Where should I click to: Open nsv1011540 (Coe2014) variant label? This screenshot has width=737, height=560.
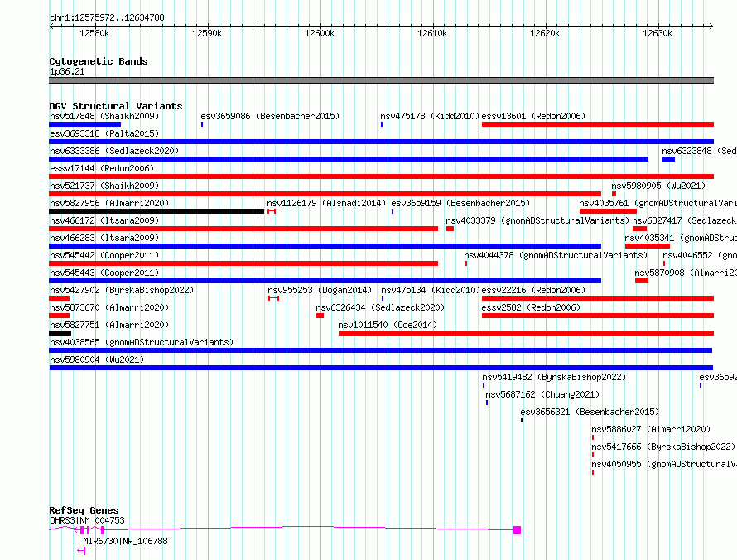tap(388, 325)
